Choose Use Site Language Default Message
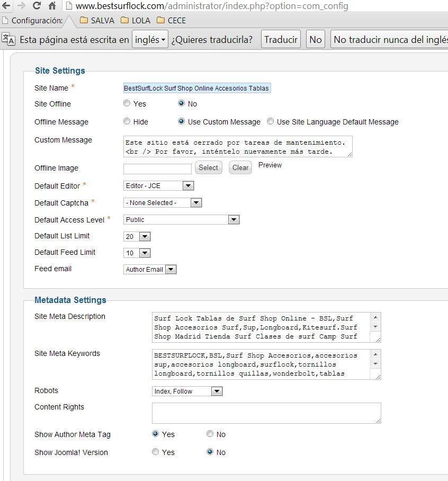448x481 pixels. [270, 121]
